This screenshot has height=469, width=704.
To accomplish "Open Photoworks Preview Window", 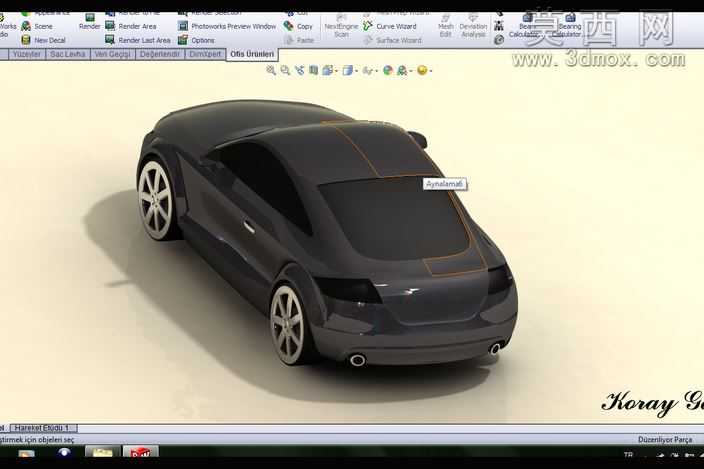I will point(227,26).
